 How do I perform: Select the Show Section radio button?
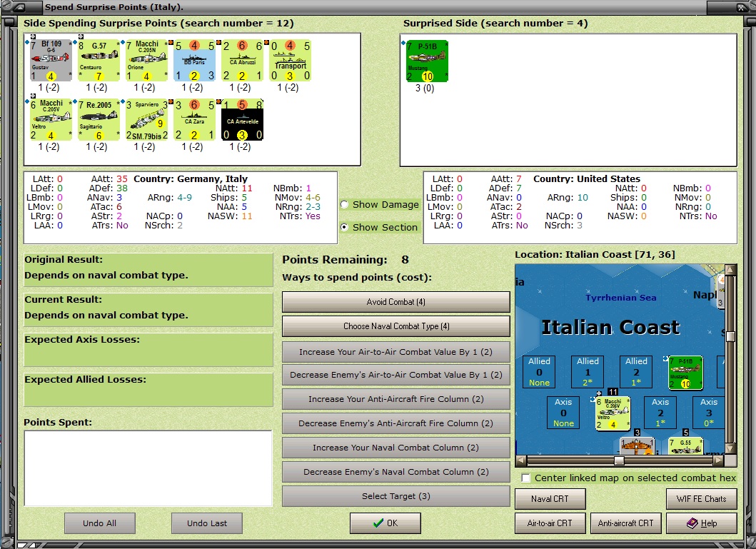344,227
